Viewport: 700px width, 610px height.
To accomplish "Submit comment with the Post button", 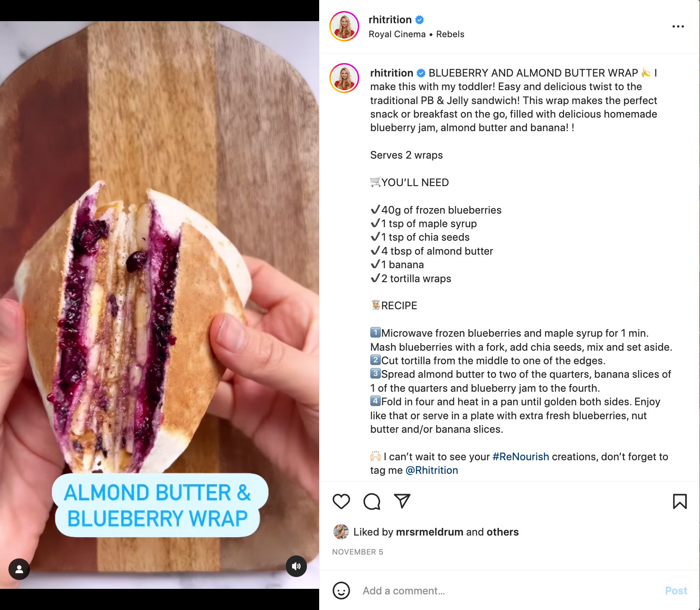I will click(676, 591).
